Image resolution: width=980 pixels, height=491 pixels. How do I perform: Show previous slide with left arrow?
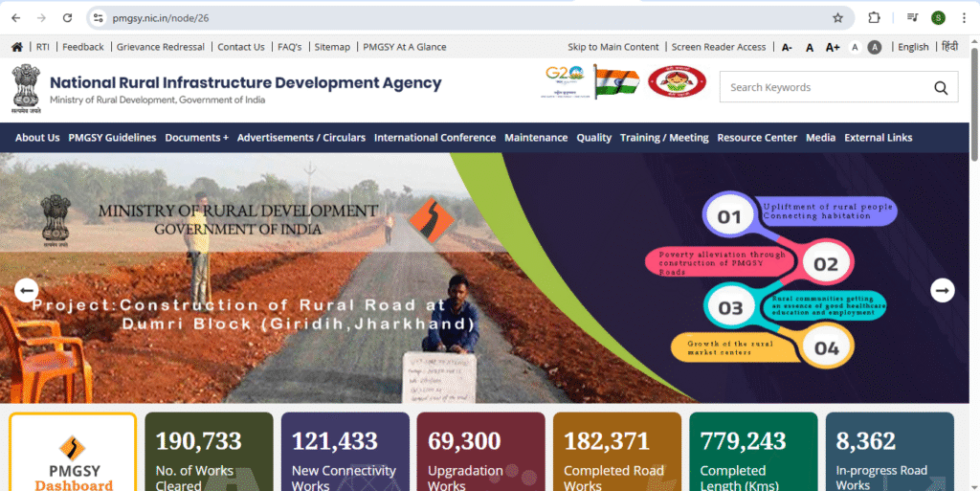pyautogui.click(x=26, y=290)
